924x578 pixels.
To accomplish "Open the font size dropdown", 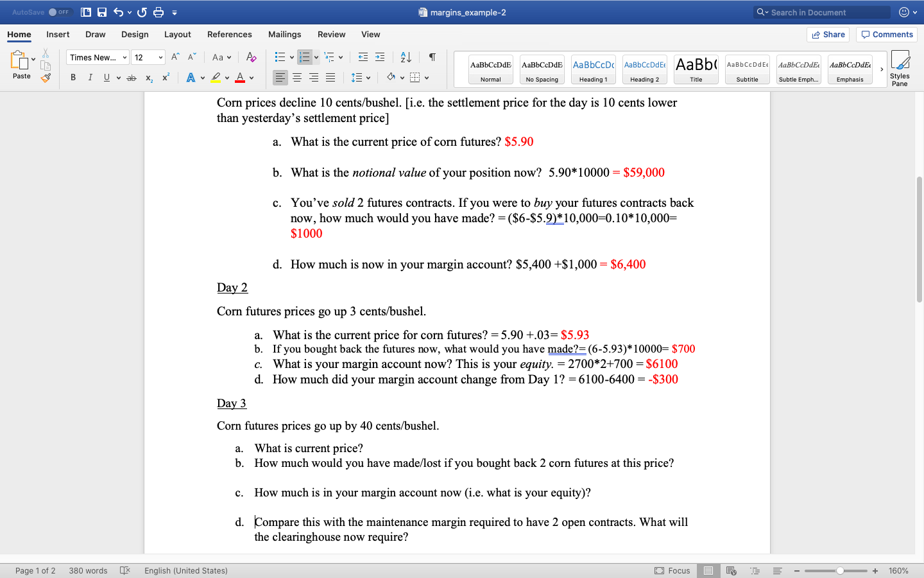I will coord(148,57).
